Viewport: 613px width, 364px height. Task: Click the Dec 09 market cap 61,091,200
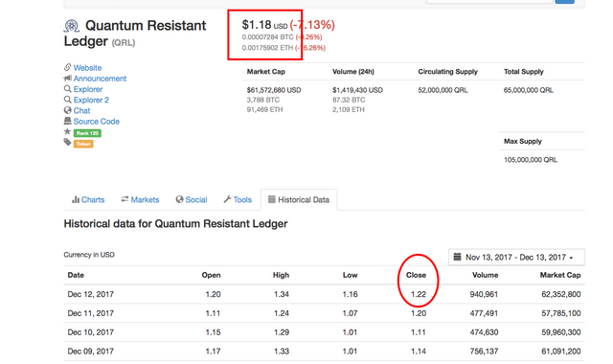(x=561, y=352)
